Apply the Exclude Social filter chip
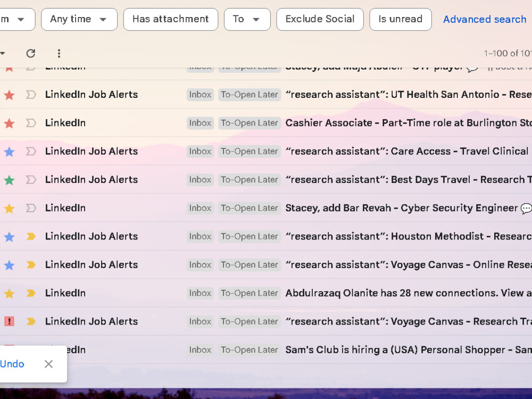Image resolution: width=532 pixels, height=399 pixels. (320, 19)
